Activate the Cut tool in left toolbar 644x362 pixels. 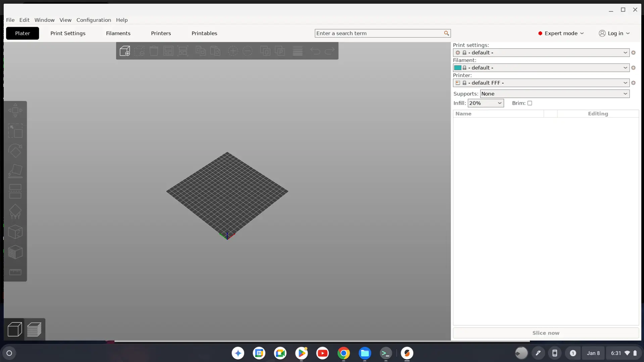click(15, 191)
